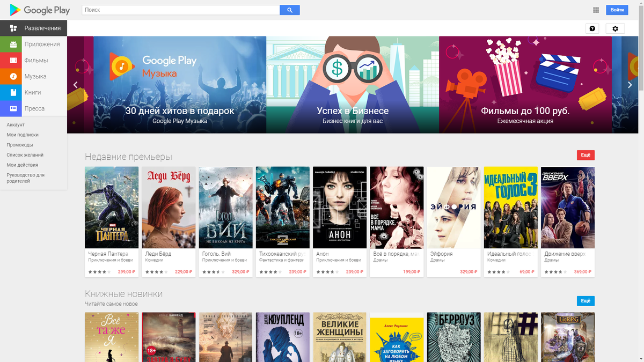
Task: Open the Google Play Музыка banner
Action: (x=180, y=85)
